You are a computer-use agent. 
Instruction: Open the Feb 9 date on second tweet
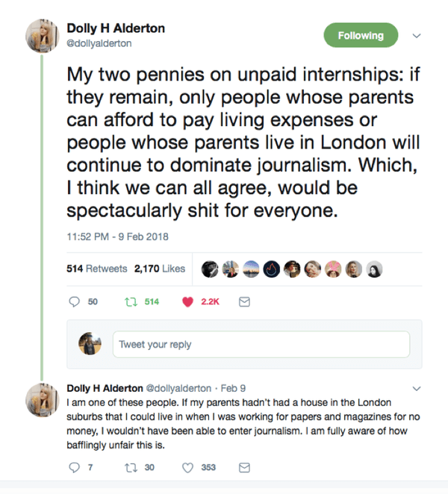236,389
